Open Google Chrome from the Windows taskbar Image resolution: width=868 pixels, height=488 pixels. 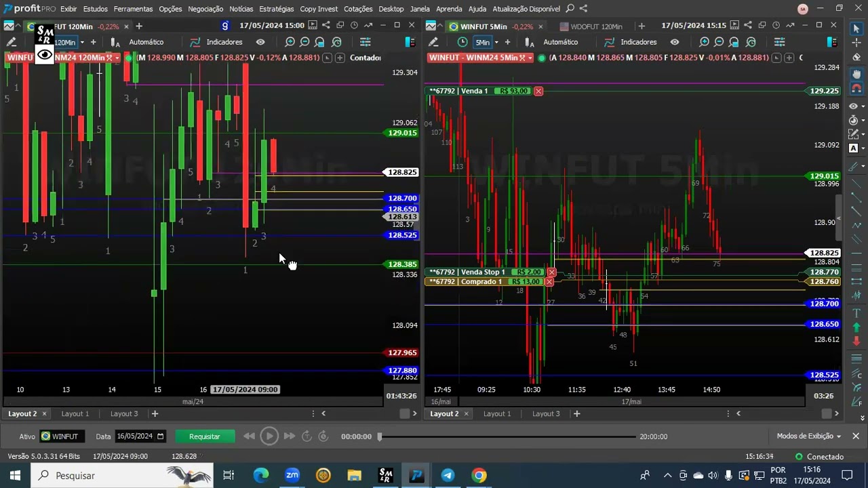[479, 475]
